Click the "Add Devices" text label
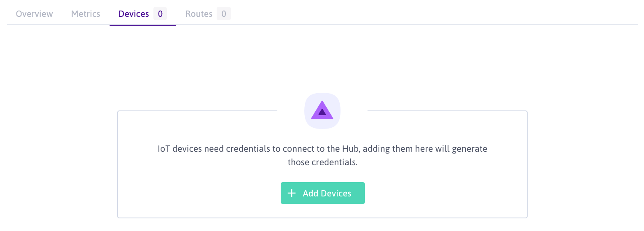 [x=327, y=193]
